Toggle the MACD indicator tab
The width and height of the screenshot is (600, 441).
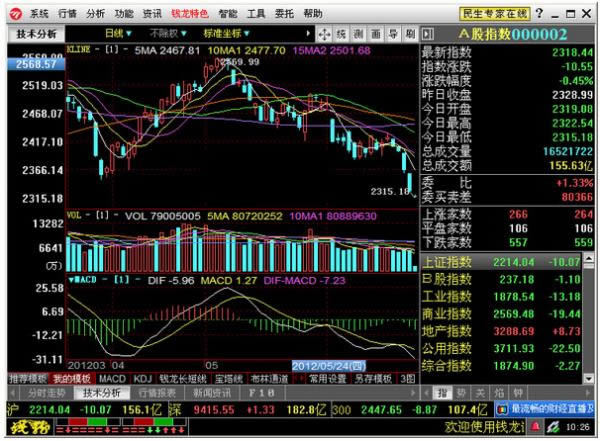tap(112, 379)
